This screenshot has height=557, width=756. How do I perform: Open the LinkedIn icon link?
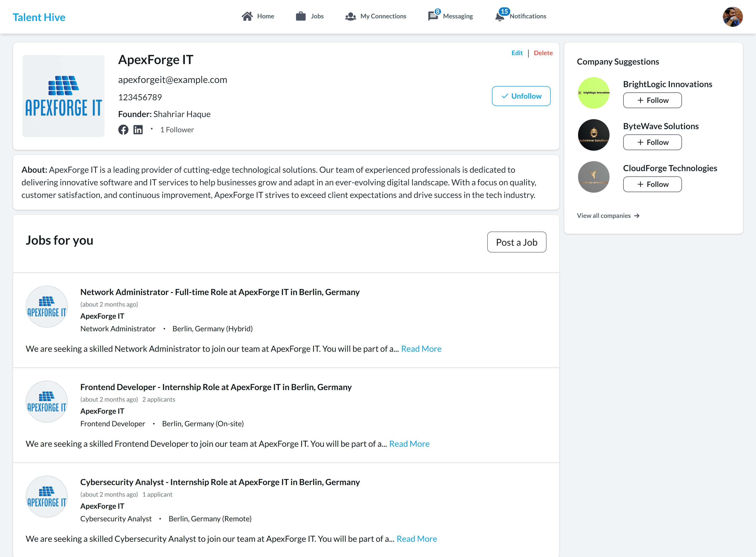[138, 130]
